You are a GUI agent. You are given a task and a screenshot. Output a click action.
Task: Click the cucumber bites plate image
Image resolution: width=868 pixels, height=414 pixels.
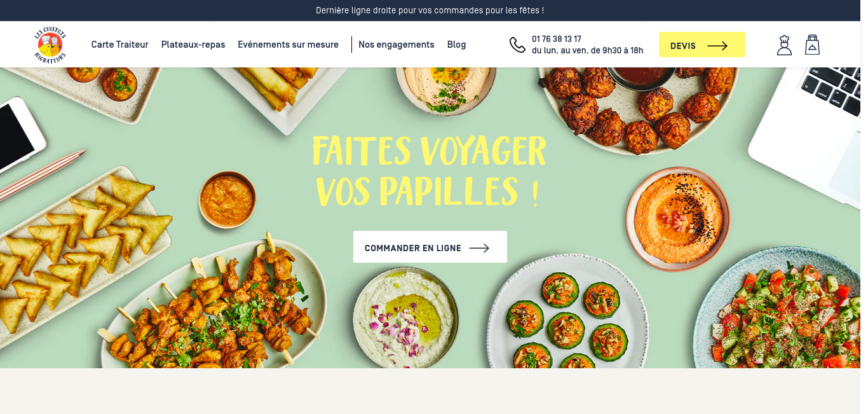[x=567, y=312]
